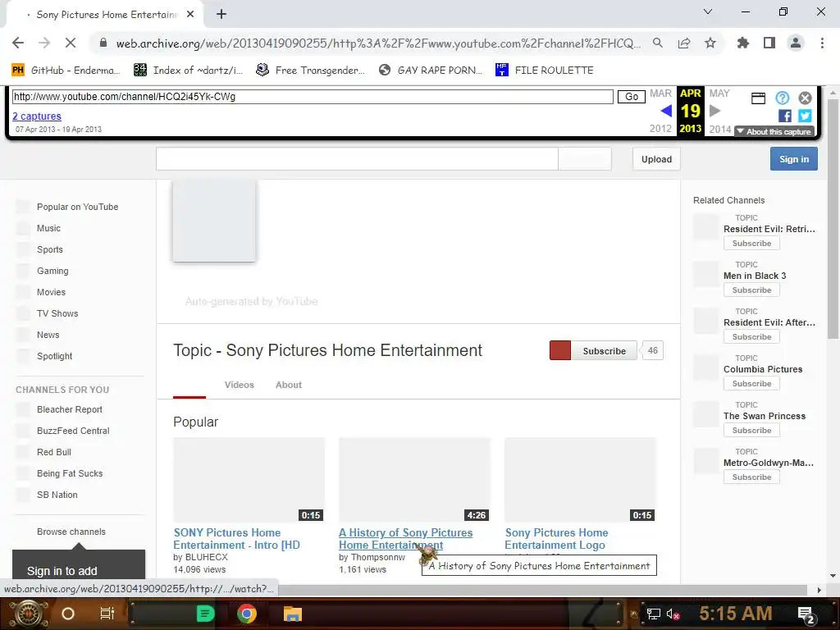Open Columbia Pictures related channel
Image resolution: width=840 pixels, height=630 pixels.
pos(763,369)
